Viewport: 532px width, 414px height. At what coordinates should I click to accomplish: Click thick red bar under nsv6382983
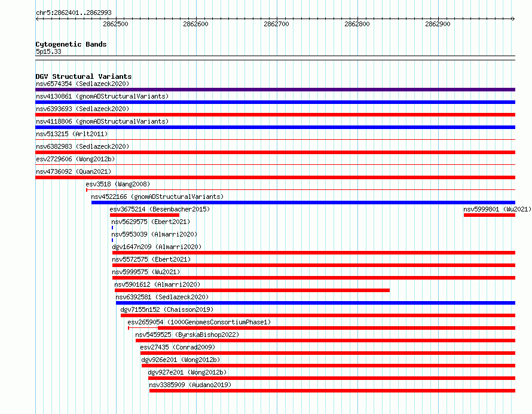[x=275, y=152]
